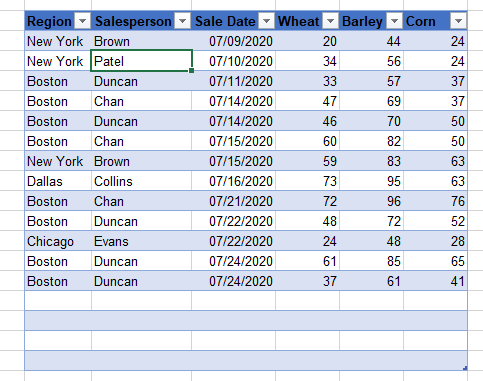Open the Region column filter dropdown
The height and width of the screenshot is (381, 483).
pyautogui.click(x=82, y=21)
